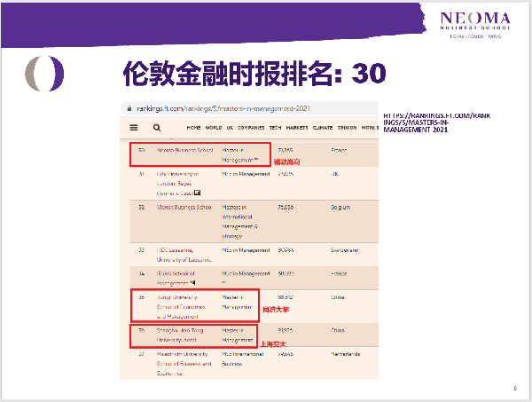Go to TECH section
The image size is (532, 402).
(x=275, y=128)
